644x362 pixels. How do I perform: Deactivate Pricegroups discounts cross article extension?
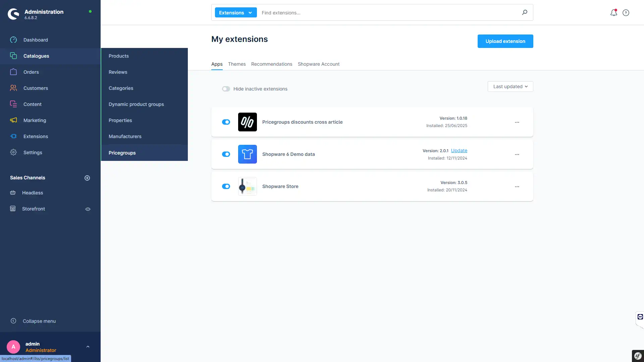click(226, 122)
